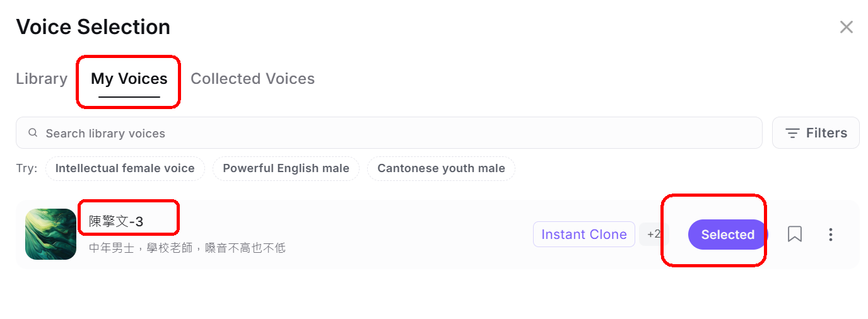Click the voice description 中年男士，學校老師

point(187,248)
